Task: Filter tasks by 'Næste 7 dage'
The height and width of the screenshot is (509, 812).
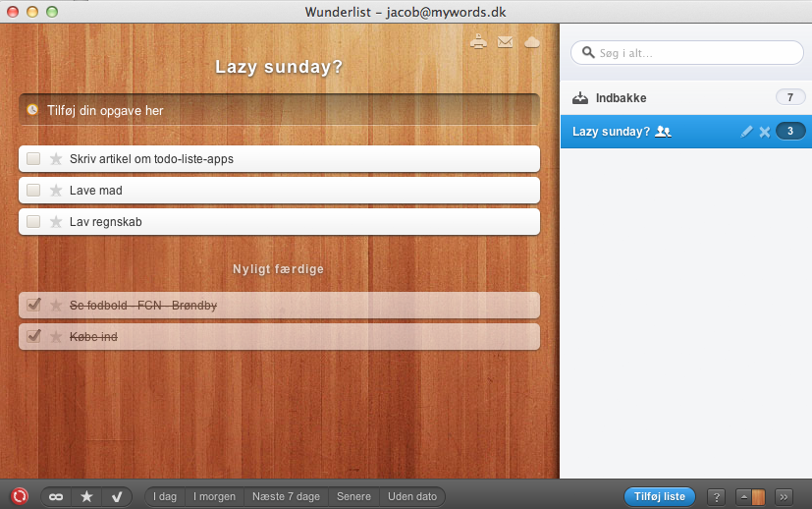Action: click(x=286, y=496)
